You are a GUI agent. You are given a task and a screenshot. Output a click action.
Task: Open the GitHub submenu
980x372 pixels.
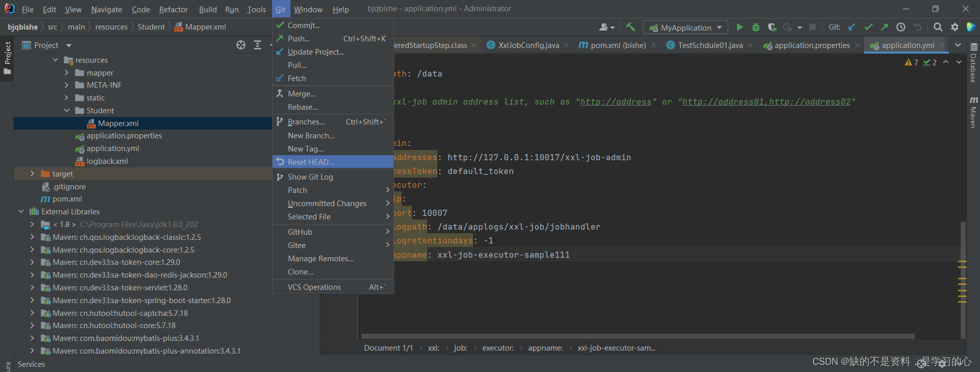333,232
